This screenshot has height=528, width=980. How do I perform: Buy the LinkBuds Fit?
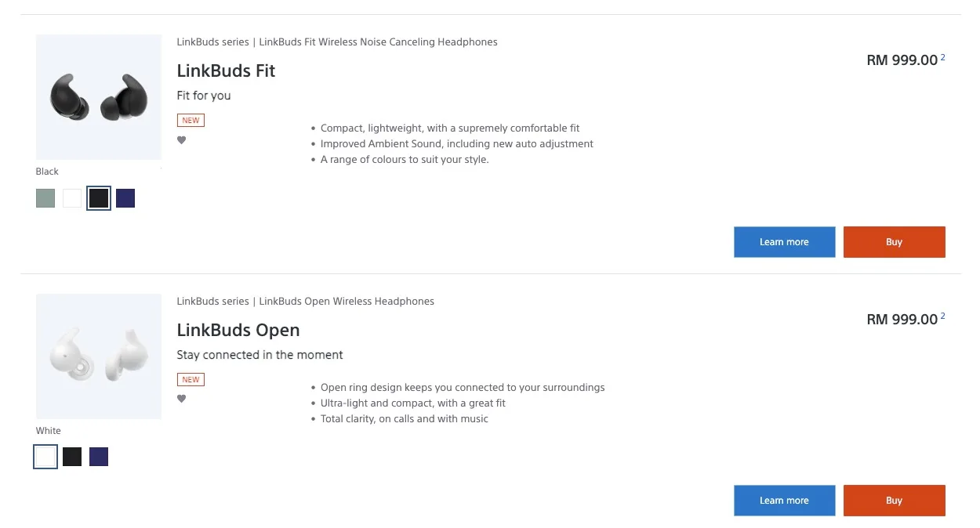895,242
